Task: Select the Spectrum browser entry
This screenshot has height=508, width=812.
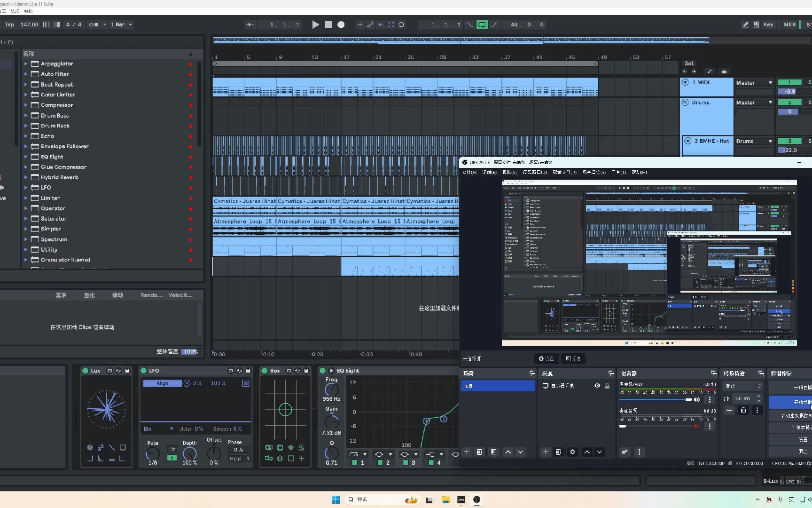Action: [x=54, y=239]
